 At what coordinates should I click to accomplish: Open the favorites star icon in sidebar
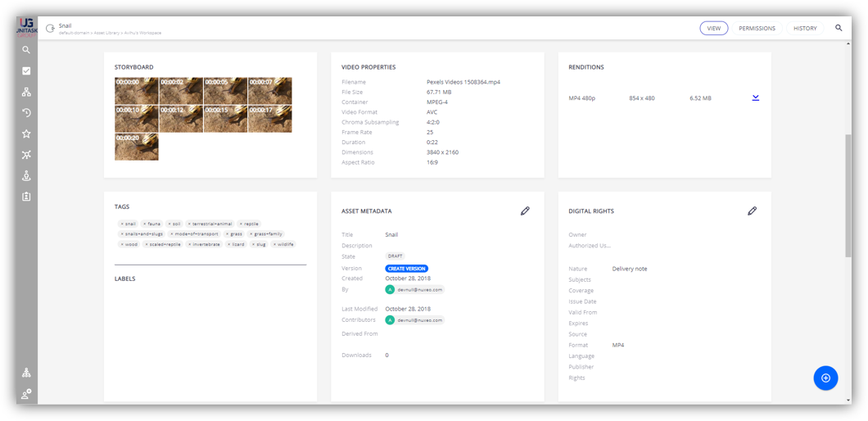26,134
